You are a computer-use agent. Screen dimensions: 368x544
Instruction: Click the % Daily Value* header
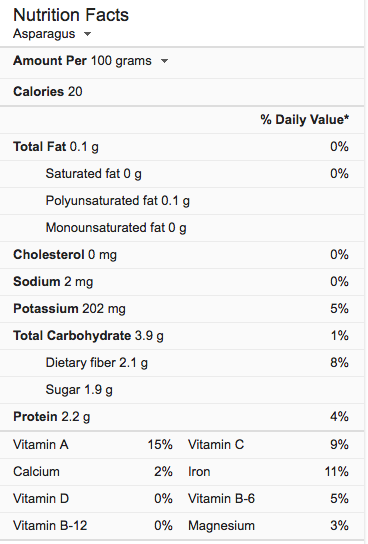[x=305, y=119]
